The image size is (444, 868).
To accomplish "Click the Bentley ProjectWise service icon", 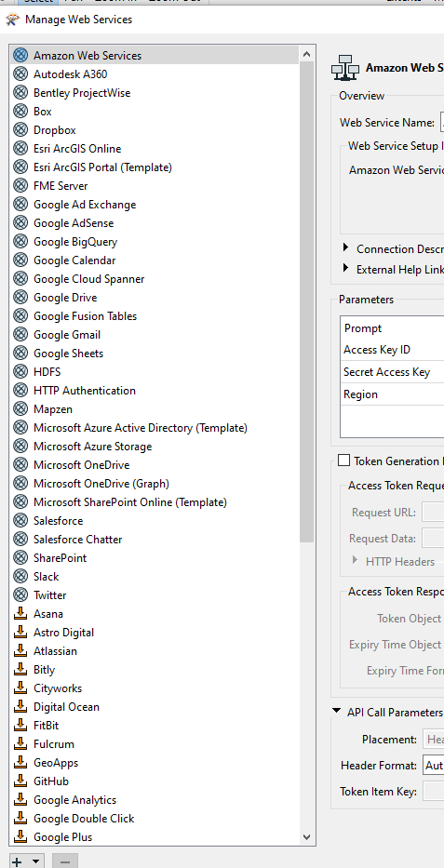I will pos(20,92).
